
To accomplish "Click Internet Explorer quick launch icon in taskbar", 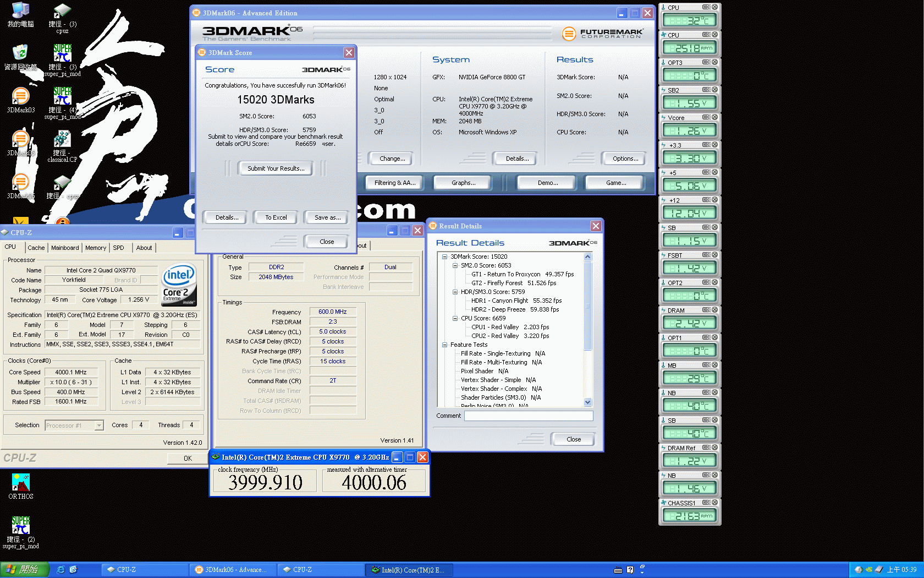I will tap(61, 570).
